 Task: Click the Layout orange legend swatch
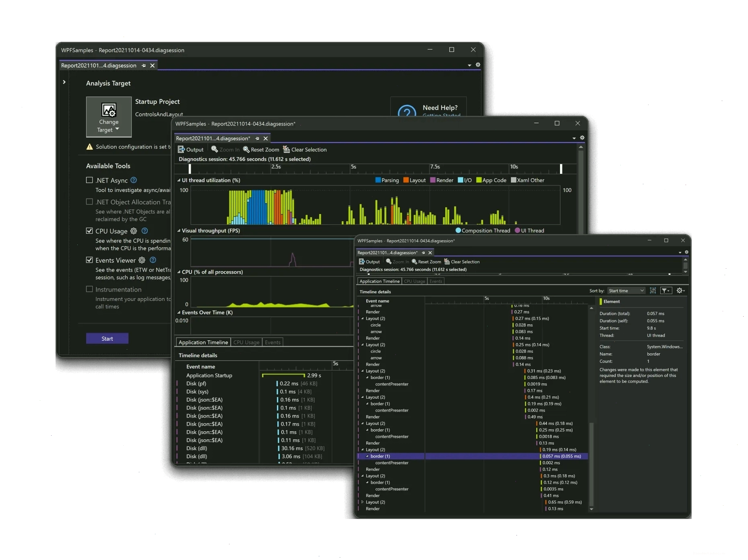point(406,180)
